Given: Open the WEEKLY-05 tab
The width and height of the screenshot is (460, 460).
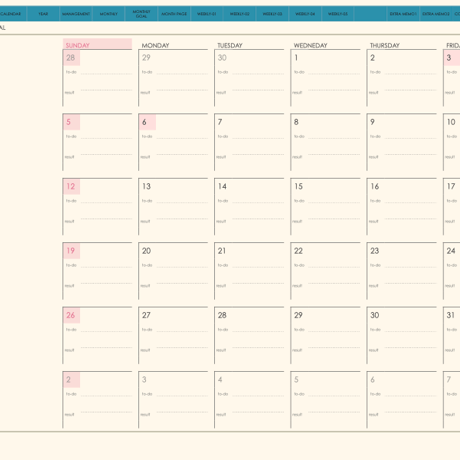Looking at the screenshot, I should coord(338,14).
